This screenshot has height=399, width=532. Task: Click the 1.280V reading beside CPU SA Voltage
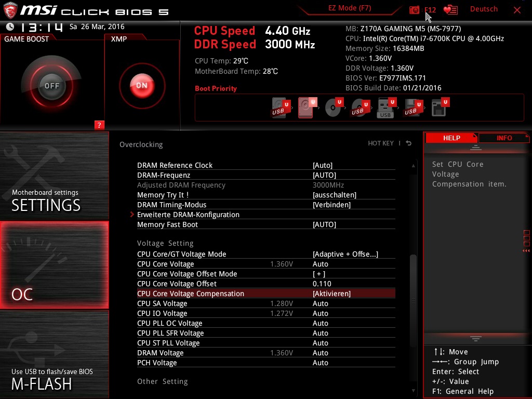281,303
